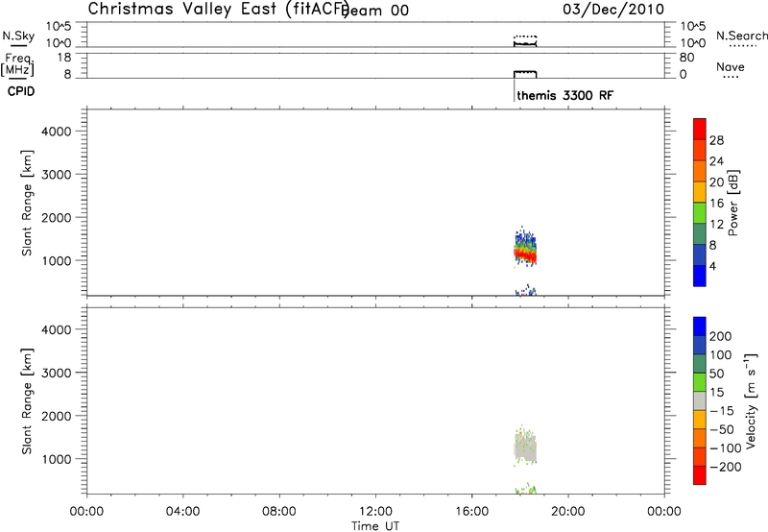
Task: Pick the Power colorbar segment between 4 and 8
Action: pos(700,254)
